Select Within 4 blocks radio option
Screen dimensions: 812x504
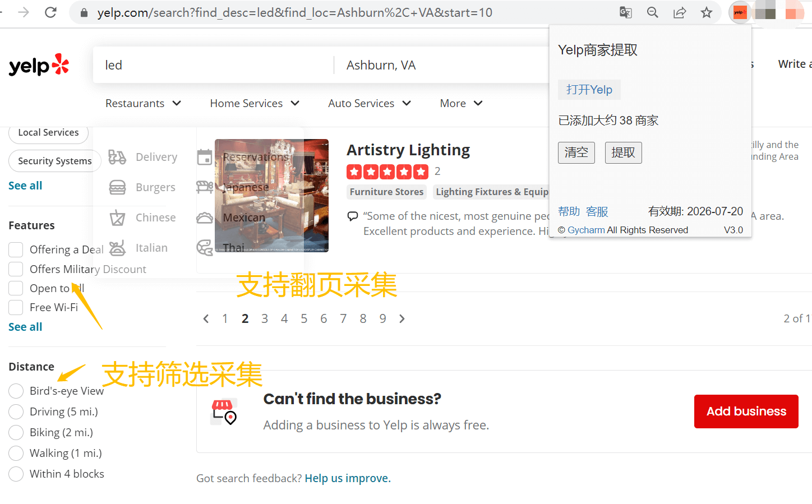pyautogui.click(x=16, y=474)
